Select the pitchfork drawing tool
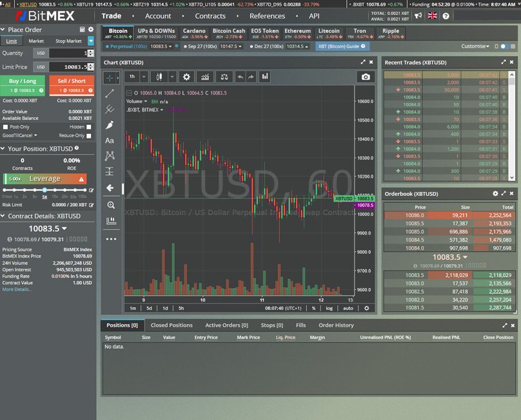The image size is (521, 420). [110, 110]
